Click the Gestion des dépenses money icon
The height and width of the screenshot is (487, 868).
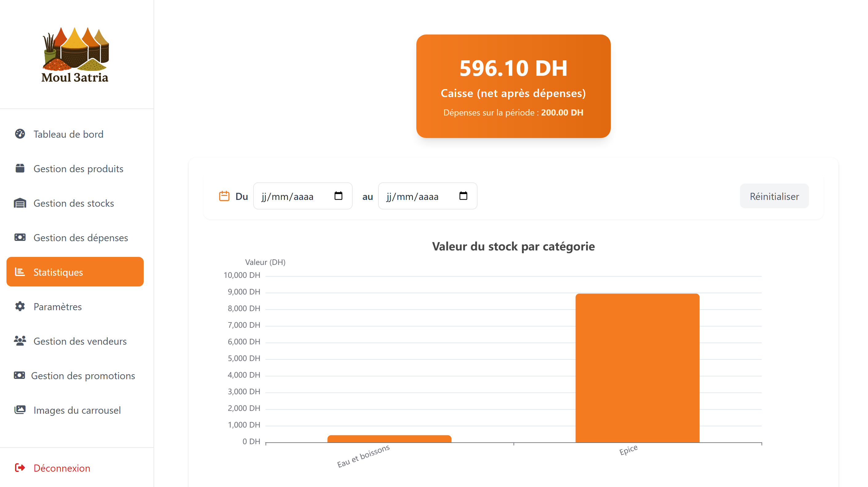[x=20, y=237]
